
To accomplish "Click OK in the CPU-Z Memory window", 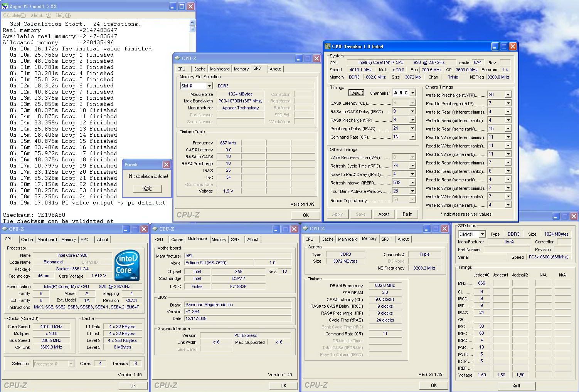I will point(434,385).
